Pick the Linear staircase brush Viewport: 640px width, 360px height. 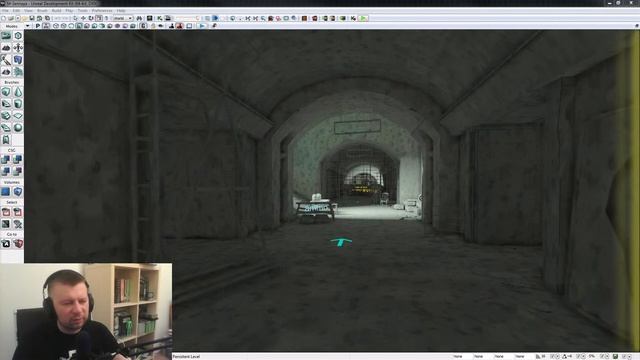6,116
